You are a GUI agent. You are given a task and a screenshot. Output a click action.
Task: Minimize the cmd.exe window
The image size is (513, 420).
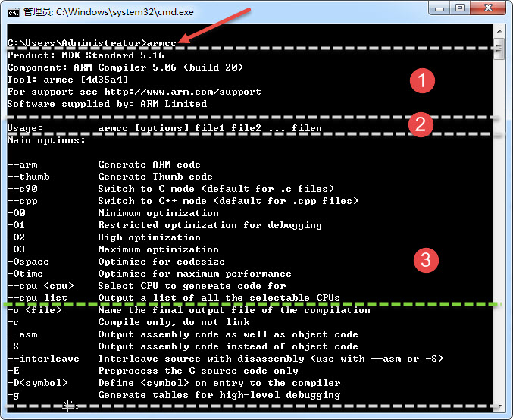pyautogui.click(x=439, y=8)
